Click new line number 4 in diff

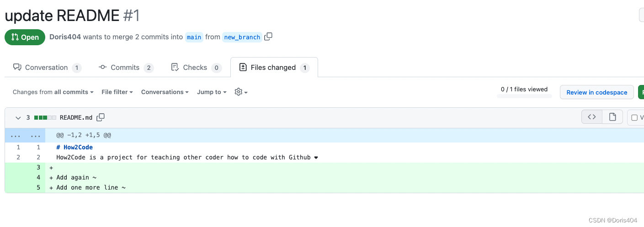[38, 177]
